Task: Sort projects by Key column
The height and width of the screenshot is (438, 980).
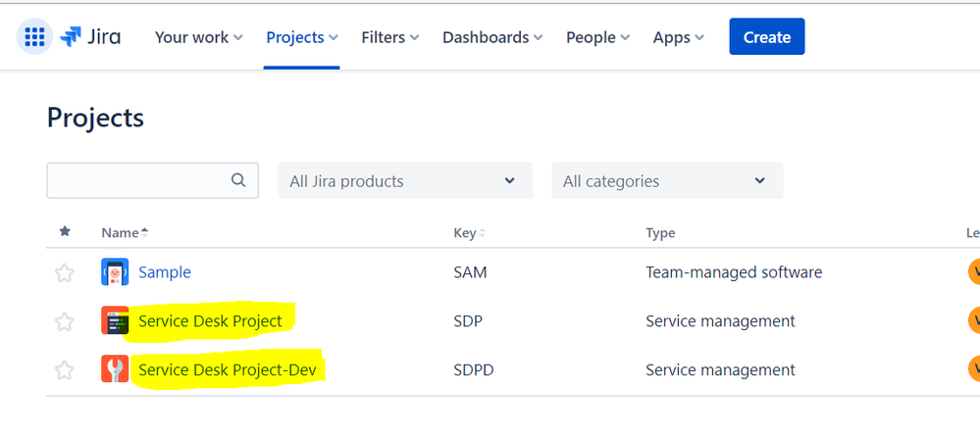Action: [469, 233]
